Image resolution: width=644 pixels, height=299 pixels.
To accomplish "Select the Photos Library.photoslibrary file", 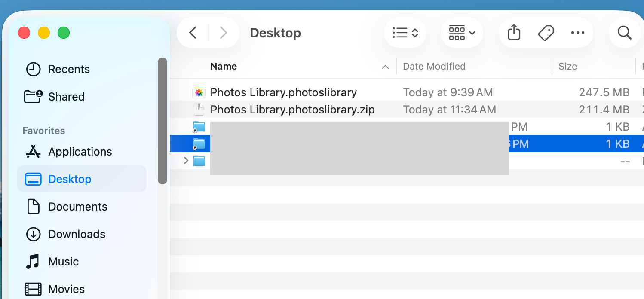I will [283, 92].
